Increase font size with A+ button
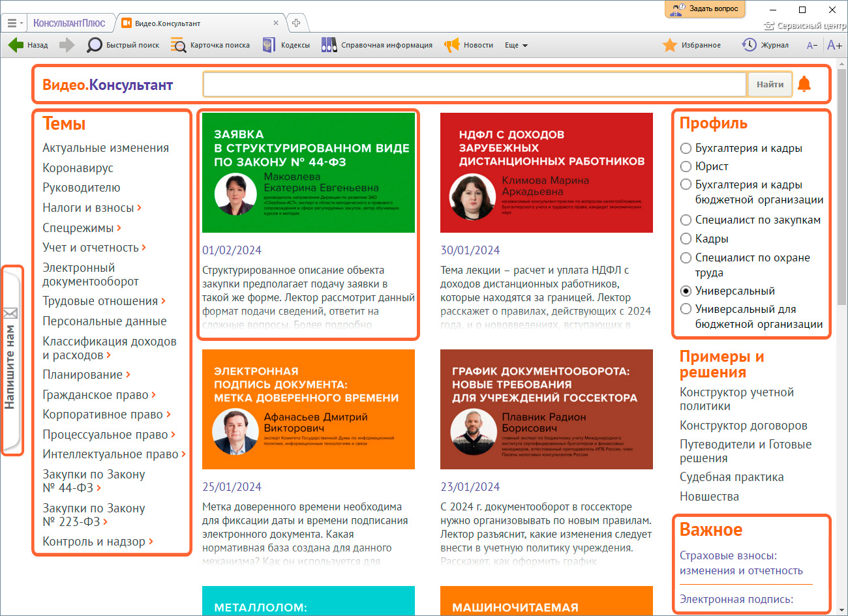Screen dimensions: 848x616 tap(834, 45)
